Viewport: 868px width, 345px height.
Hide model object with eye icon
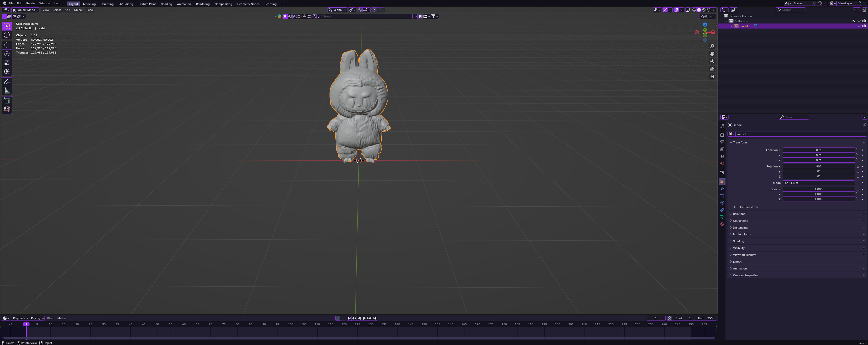click(859, 26)
